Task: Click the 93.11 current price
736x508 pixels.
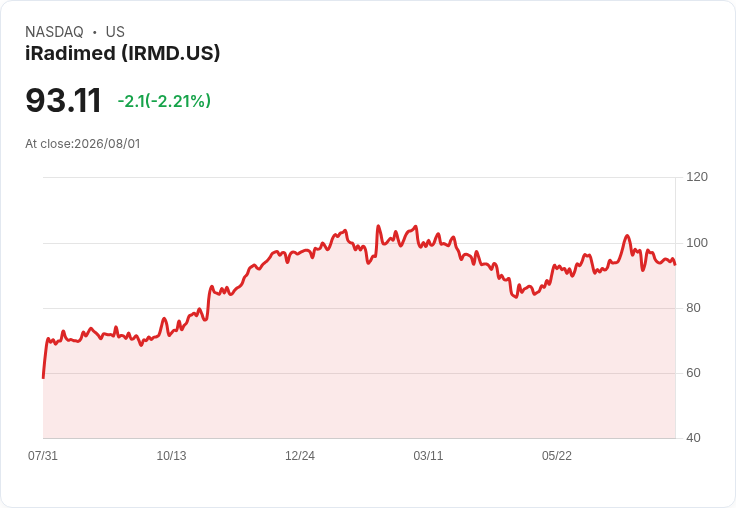Action: coord(63,100)
